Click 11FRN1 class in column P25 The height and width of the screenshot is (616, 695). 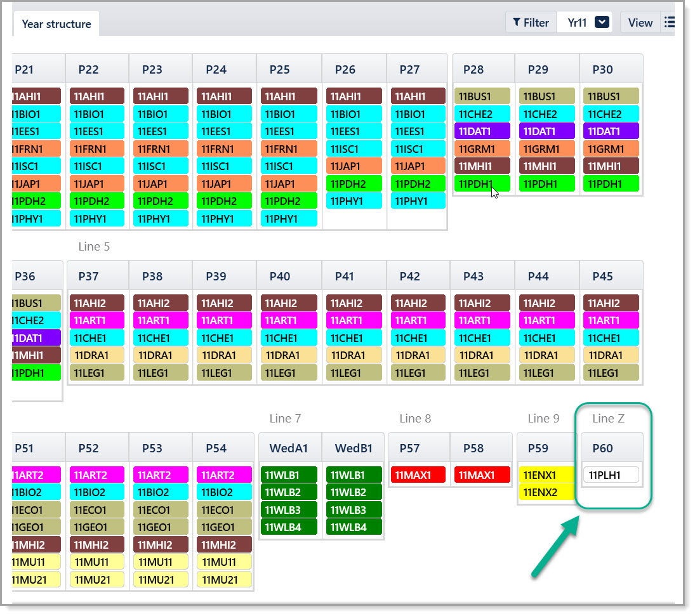click(289, 149)
